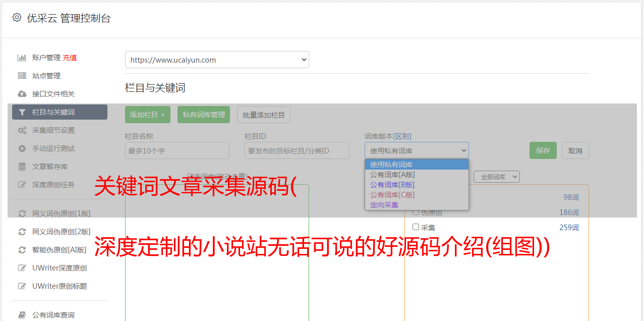Click the play icon for 手动运行测试
Image resolution: width=644 pixels, height=321 pixels.
[x=22, y=148]
